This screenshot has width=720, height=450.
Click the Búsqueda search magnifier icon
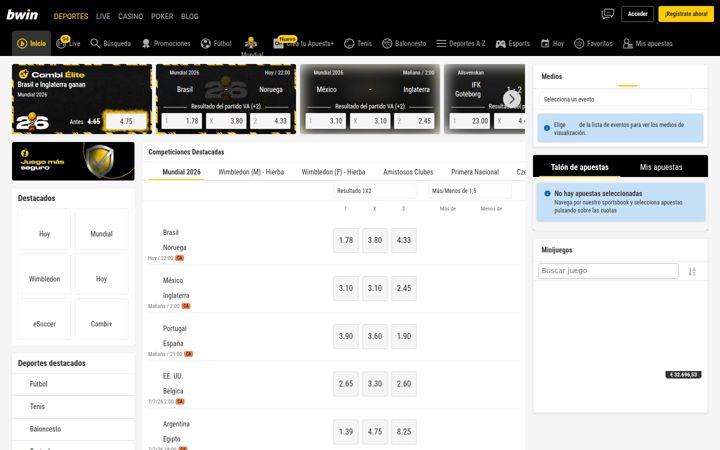(x=95, y=44)
